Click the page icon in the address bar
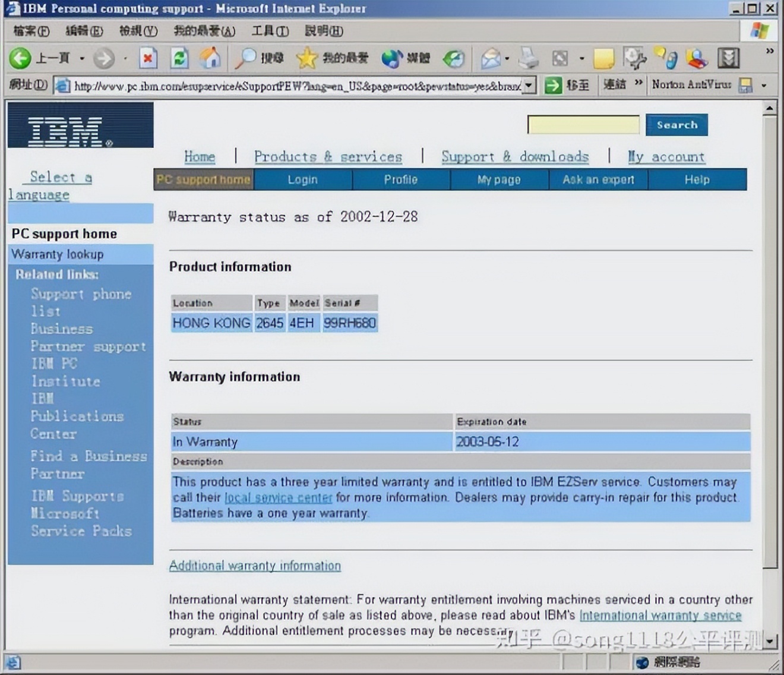The height and width of the screenshot is (675, 784). (62, 86)
